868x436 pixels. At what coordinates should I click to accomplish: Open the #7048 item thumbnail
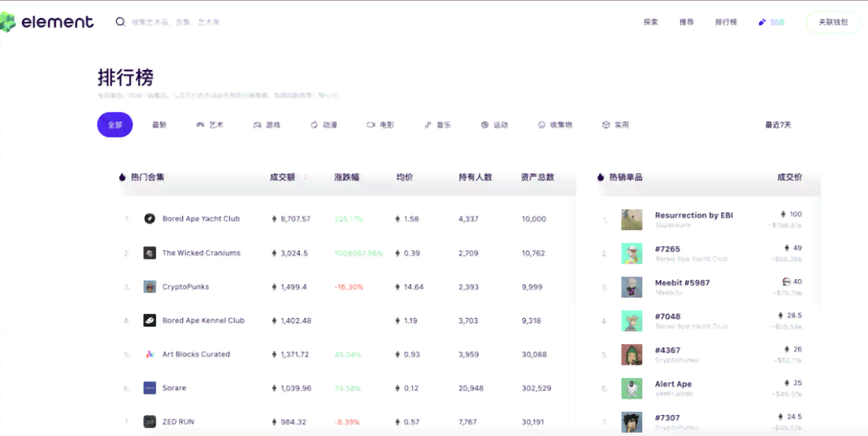[x=632, y=321]
